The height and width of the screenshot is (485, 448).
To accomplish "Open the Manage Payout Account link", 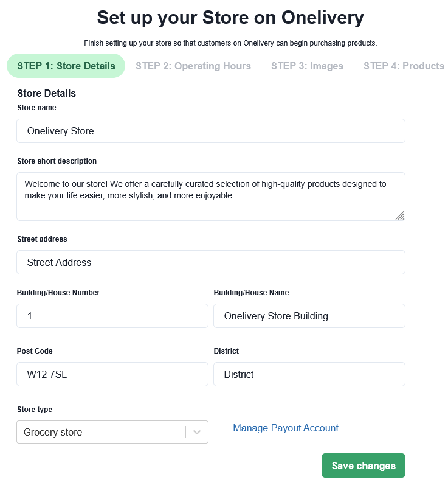I will coord(286,428).
